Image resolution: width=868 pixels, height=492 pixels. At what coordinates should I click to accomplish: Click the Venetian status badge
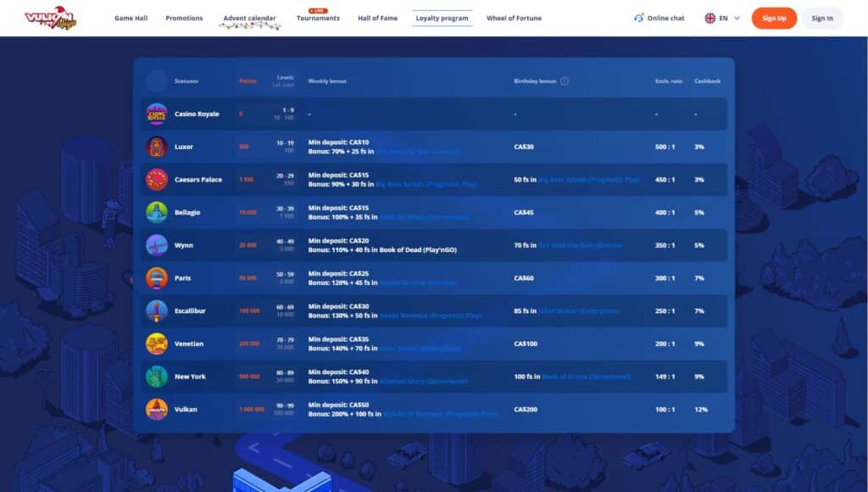pos(157,344)
